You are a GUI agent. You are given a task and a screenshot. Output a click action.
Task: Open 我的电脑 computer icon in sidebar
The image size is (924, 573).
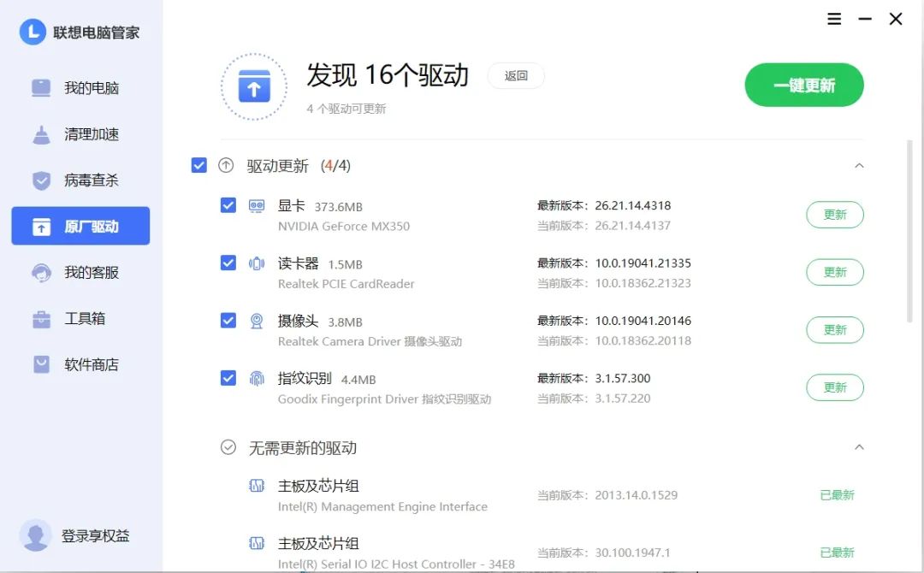tap(41, 88)
